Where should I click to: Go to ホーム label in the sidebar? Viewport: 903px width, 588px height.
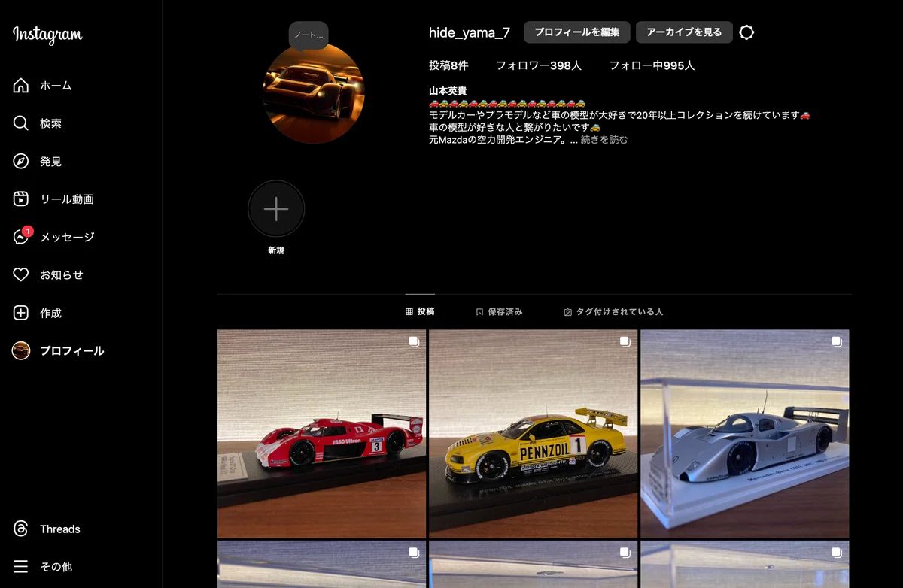(x=56, y=86)
